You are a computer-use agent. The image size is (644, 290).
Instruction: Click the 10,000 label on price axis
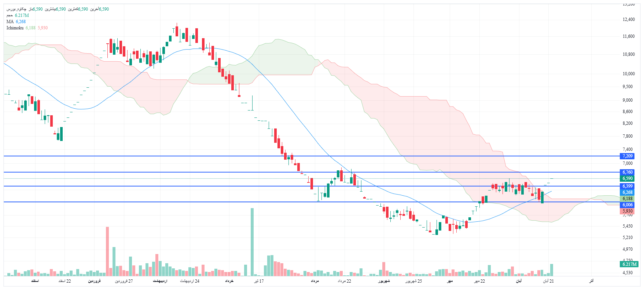tap(629, 74)
